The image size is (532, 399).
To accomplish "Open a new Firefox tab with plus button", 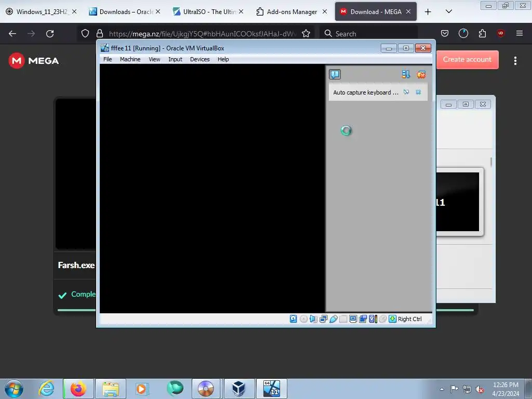I will click(428, 11).
